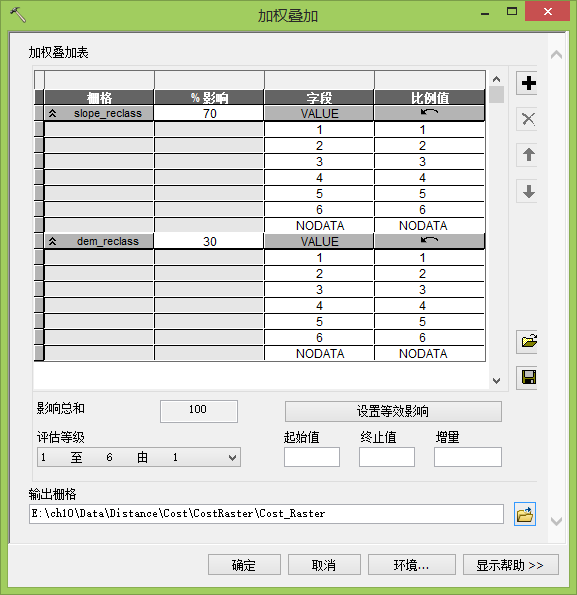Click the table scrollbar down arrow
The width and height of the screenshot is (577, 595).
pyautogui.click(x=496, y=381)
